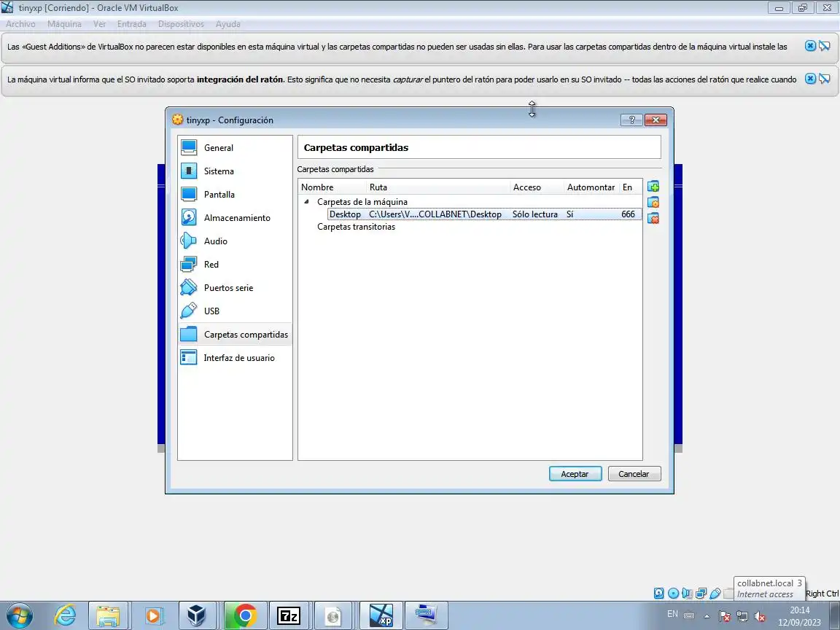
Task: Switch to VirtualBox Manager in taskbar
Action: [196, 615]
